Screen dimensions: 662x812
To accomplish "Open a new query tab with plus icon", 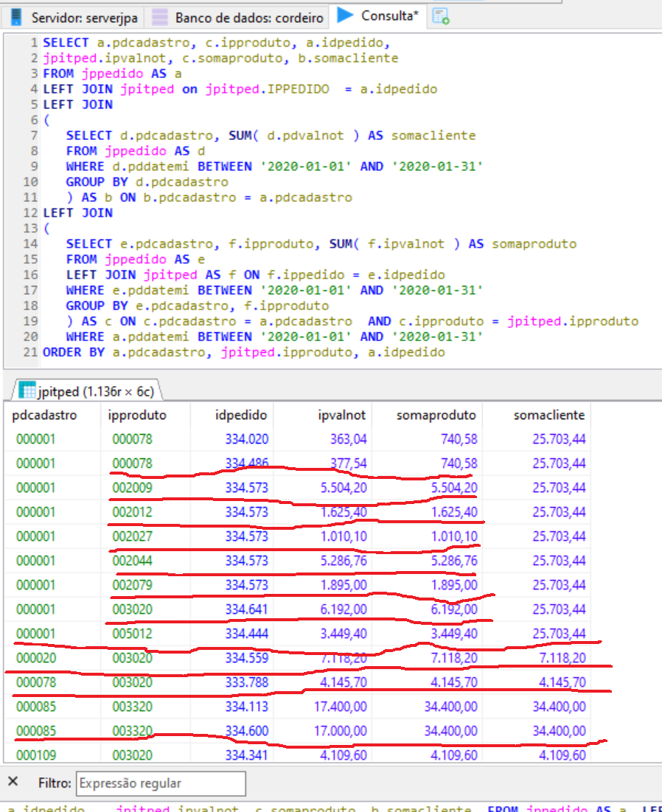I will tap(441, 16).
